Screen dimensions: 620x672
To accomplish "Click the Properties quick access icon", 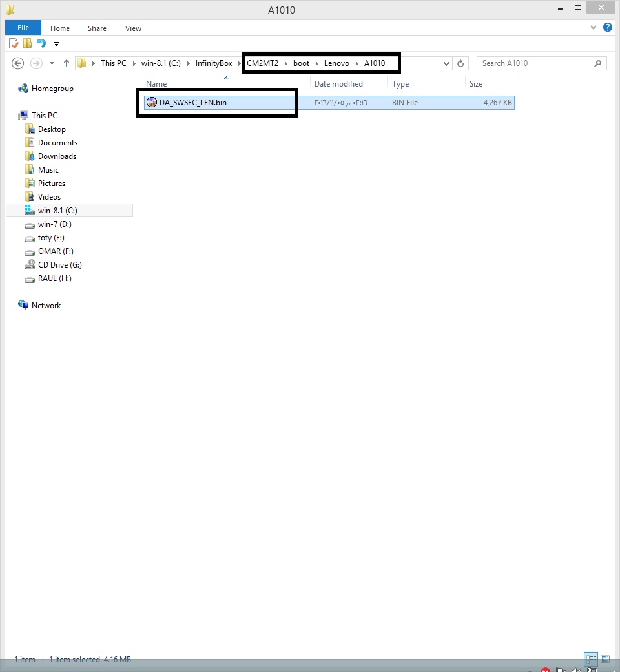I will click(14, 43).
